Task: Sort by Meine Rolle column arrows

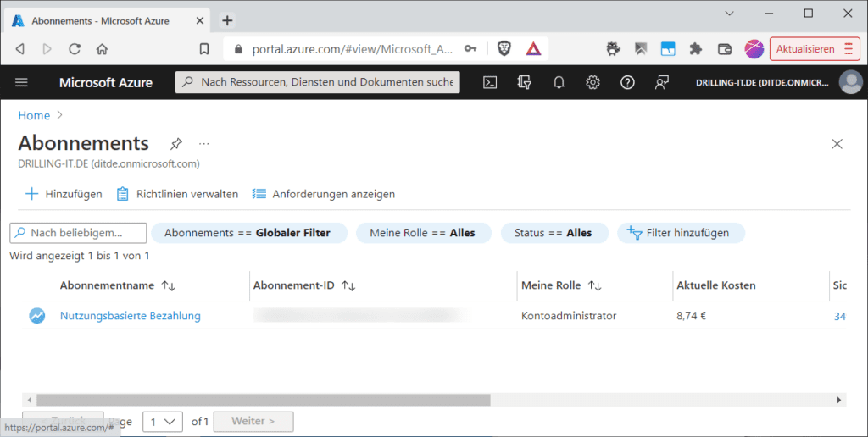Action: [x=594, y=286]
